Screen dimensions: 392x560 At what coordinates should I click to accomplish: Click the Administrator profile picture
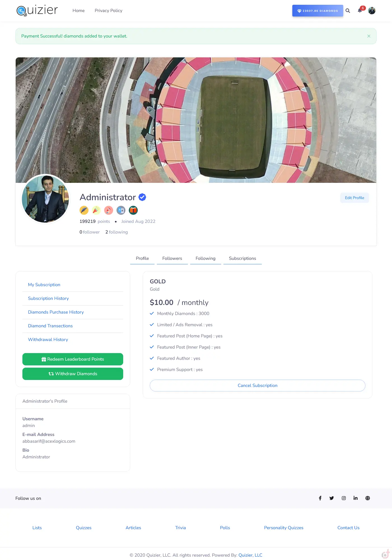[45, 199]
